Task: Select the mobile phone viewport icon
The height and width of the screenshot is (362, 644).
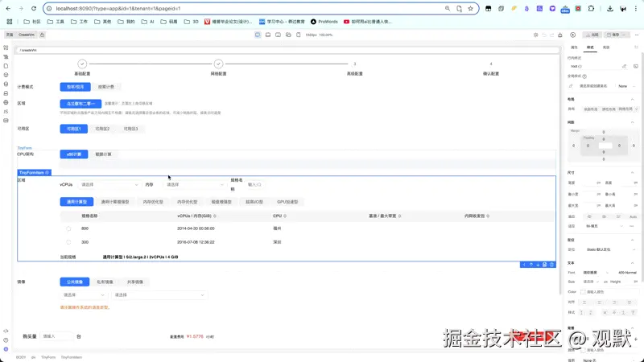Action: click(x=299, y=35)
